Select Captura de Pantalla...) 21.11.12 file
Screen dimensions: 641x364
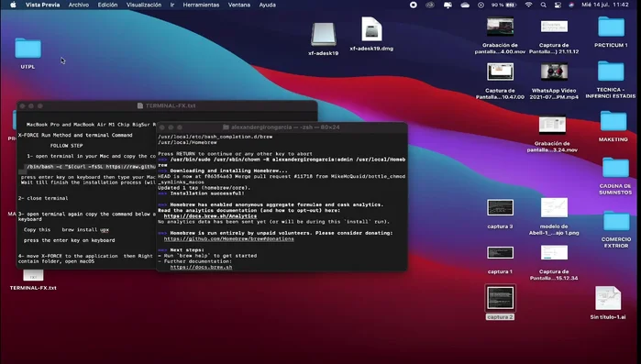[x=554, y=27]
